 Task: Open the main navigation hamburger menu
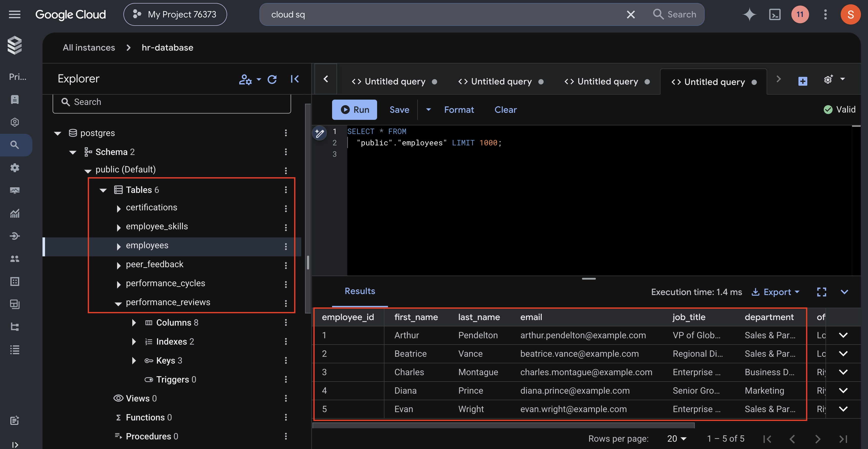point(14,14)
